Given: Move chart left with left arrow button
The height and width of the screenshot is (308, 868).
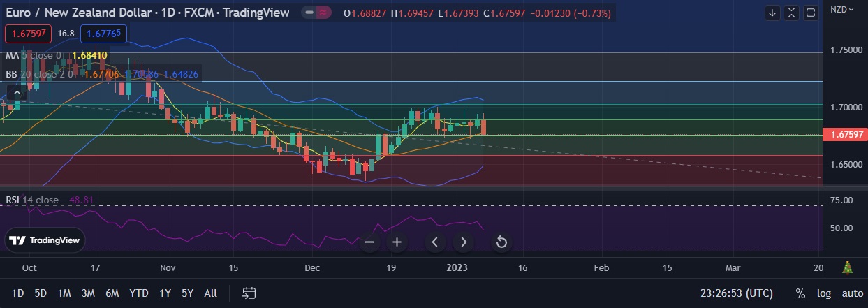Looking at the screenshot, I should (x=435, y=242).
